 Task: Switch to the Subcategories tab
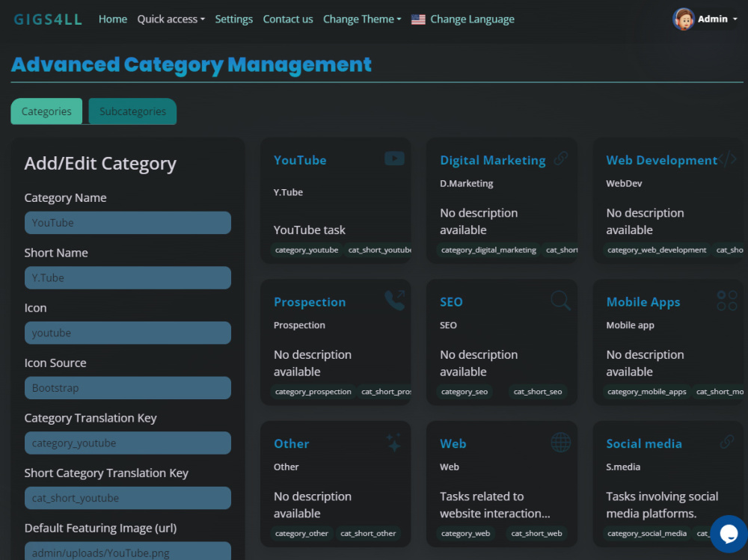point(132,111)
